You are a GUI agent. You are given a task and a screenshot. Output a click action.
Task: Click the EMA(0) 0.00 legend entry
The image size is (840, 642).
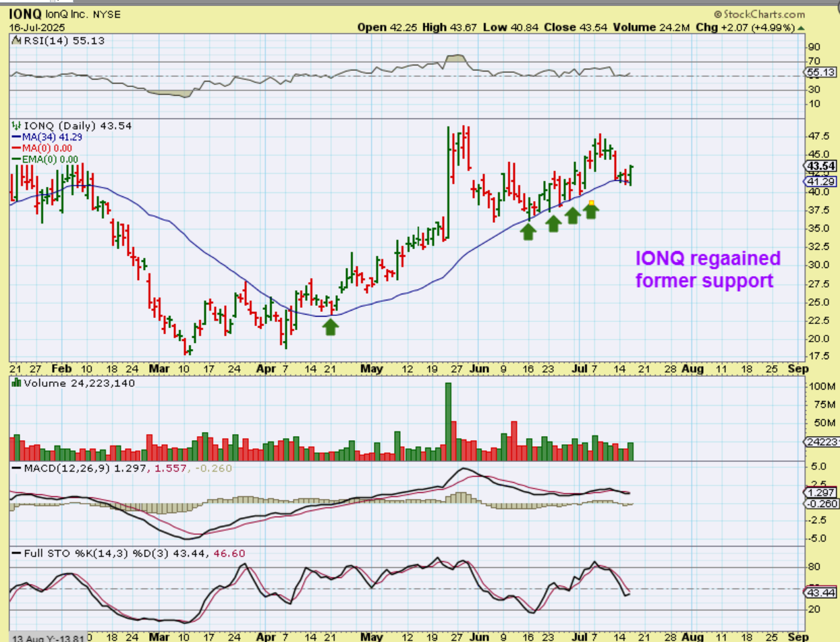coord(46,160)
